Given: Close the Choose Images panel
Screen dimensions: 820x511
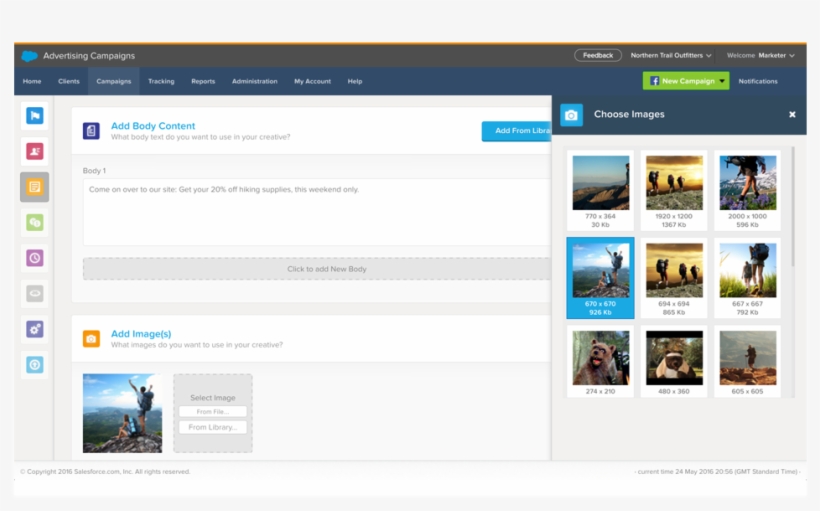Looking at the screenshot, I should click(x=792, y=114).
